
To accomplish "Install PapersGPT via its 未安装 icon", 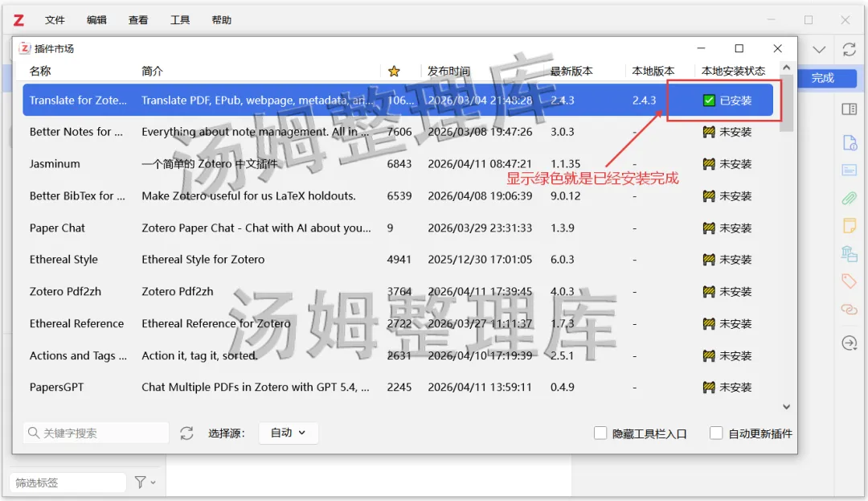I will coord(709,388).
